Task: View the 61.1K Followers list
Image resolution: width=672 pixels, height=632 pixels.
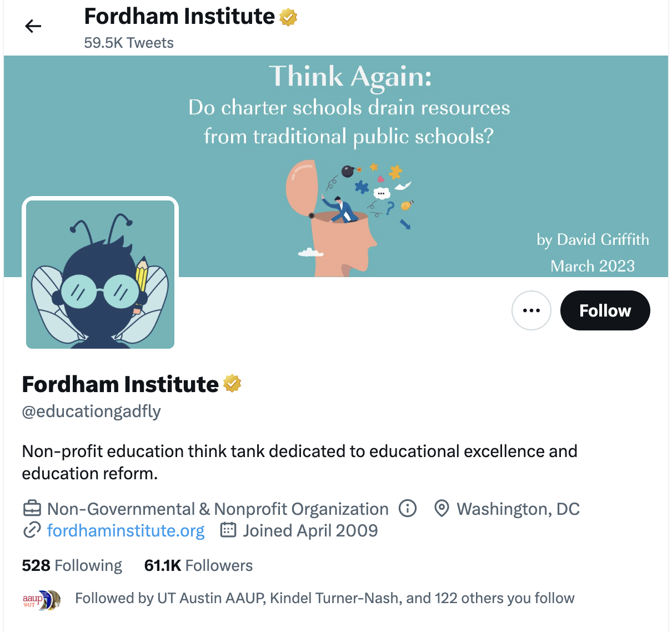Action: 198,565
